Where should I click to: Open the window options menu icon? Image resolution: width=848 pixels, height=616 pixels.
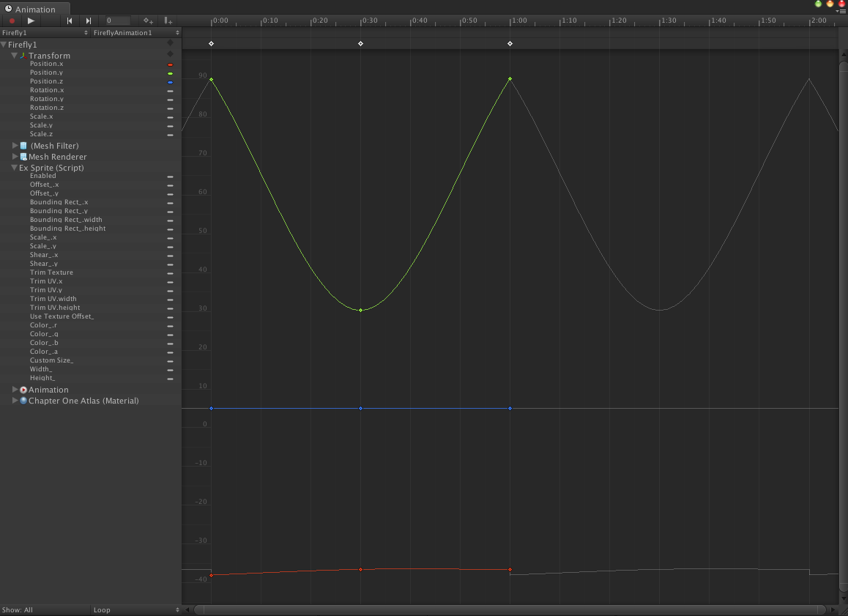point(841,12)
